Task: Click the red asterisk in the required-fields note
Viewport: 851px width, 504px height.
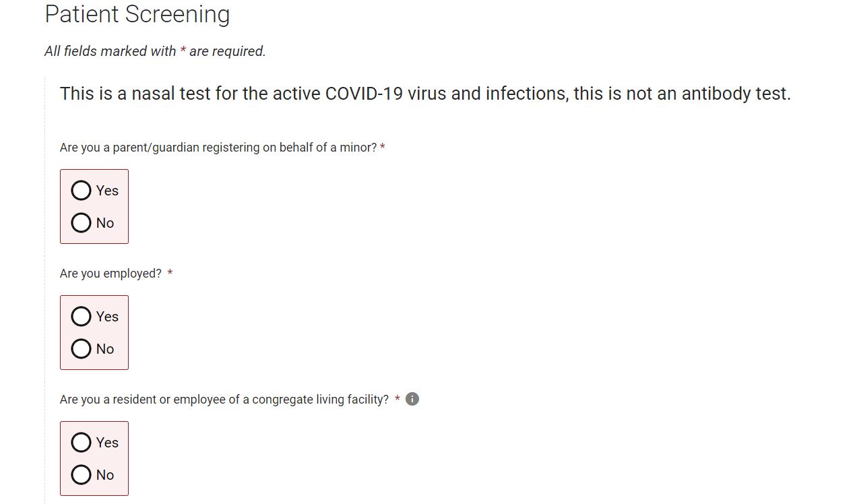Action: (183, 51)
